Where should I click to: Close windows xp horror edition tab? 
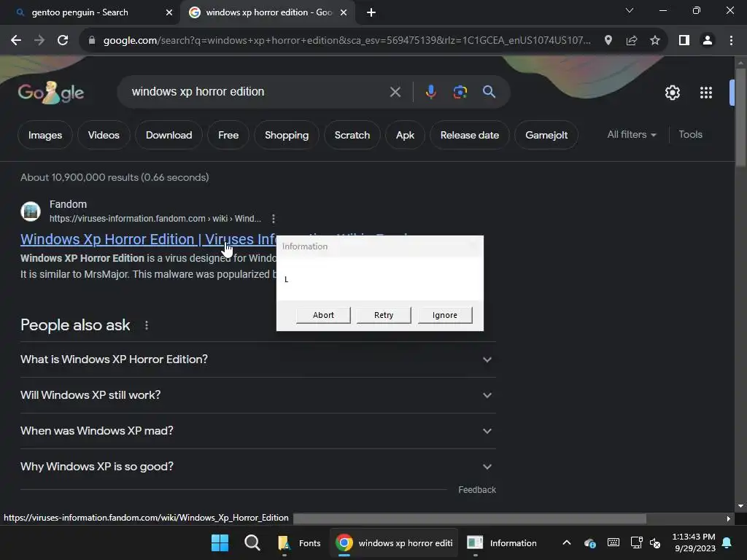(343, 13)
